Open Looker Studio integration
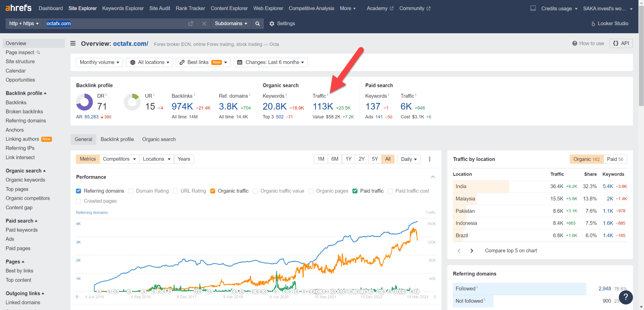This screenshot has width=644, height=310. tap(610, 24)
